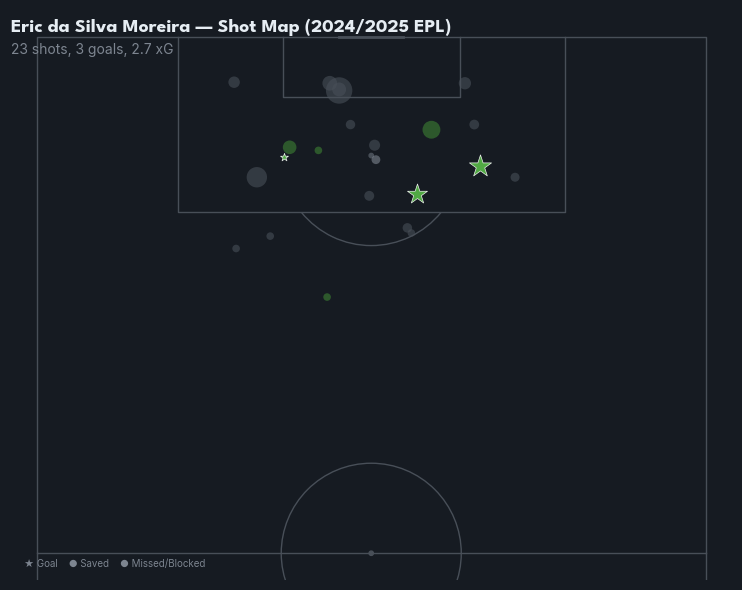The width and height of the screenshot is (742, 590).
Task: Click the 'Goal' legend label
Action: (47, 564)
